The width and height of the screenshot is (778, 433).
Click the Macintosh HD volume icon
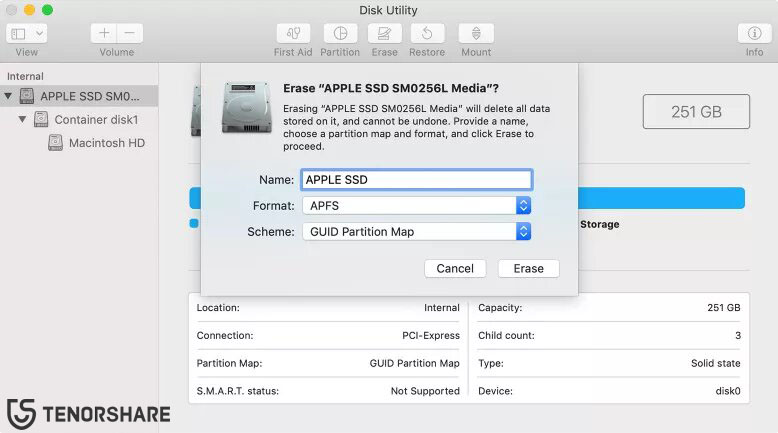pyautogui.click(x=56, y=143)
